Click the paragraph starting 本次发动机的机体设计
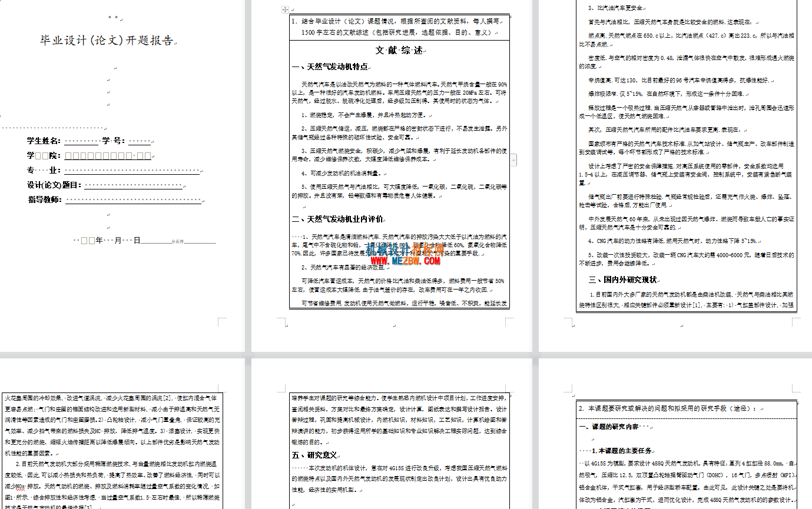The image size is (812, 509). [399, 478]
